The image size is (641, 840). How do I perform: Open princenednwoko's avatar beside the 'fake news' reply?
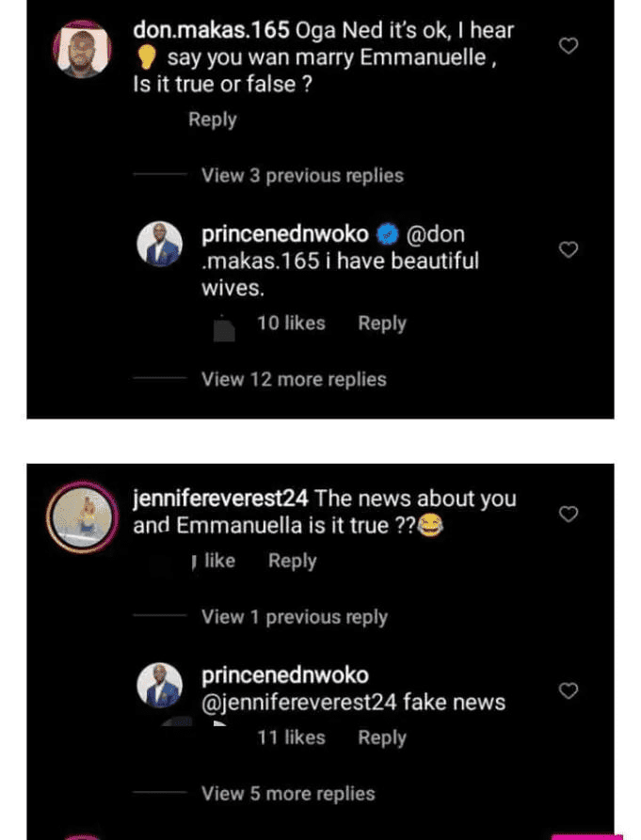[x=159, y=688]
